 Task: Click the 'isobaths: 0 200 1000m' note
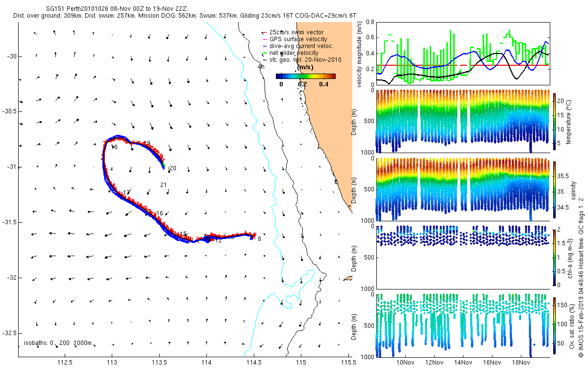(x=58, y=342)
